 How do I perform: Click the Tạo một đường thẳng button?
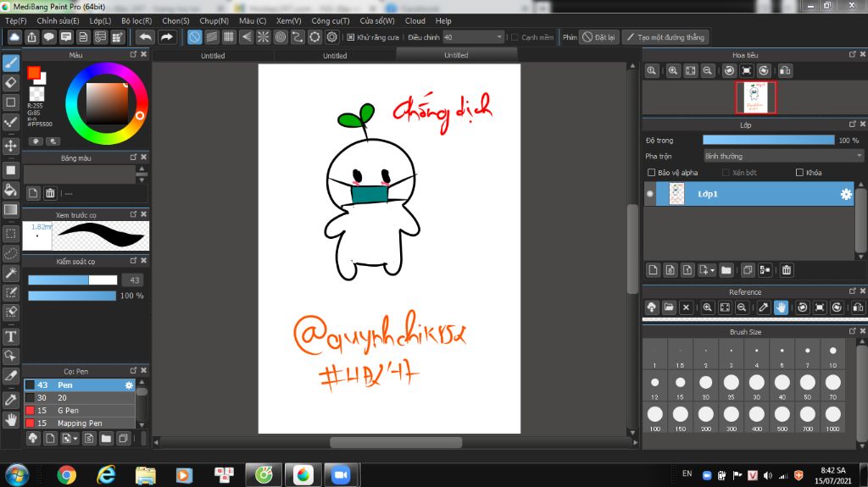(x=665, y=37)
